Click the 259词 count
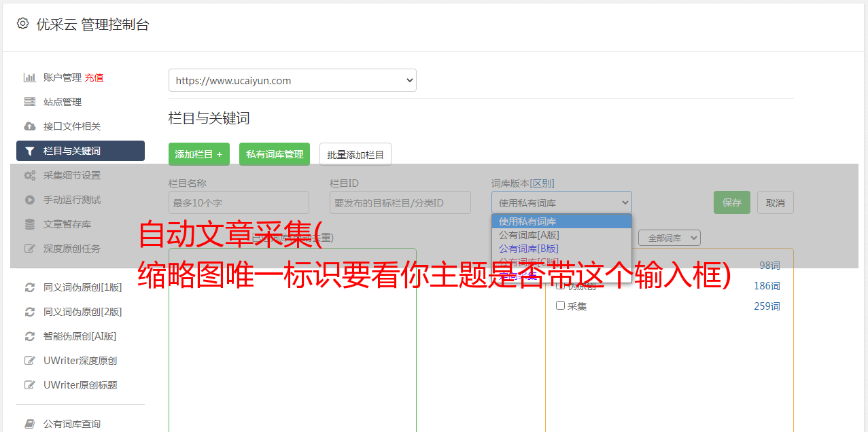868x432 pixels. pos(767,306)
